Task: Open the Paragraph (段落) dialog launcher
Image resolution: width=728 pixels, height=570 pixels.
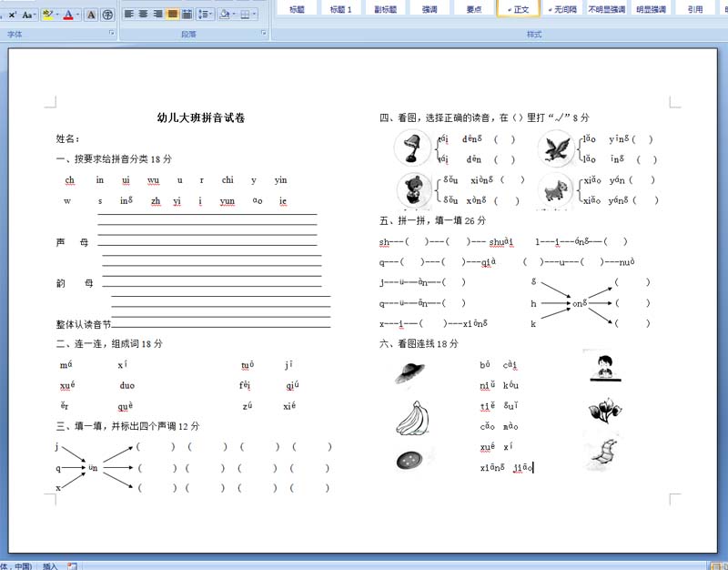Action: click(264, 33)
